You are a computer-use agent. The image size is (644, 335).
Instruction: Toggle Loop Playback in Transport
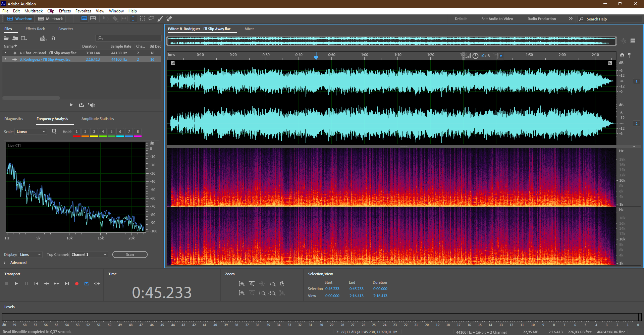coord(87,284)
